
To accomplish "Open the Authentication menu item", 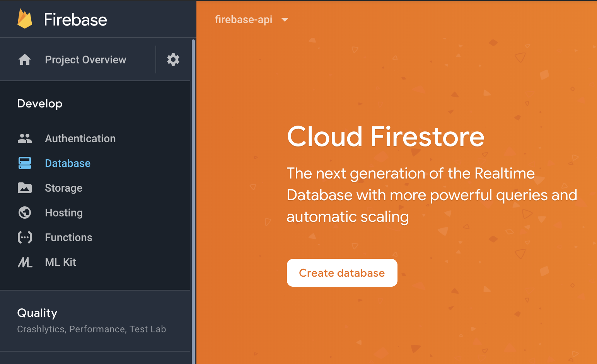I will click(x=80, y=138).
